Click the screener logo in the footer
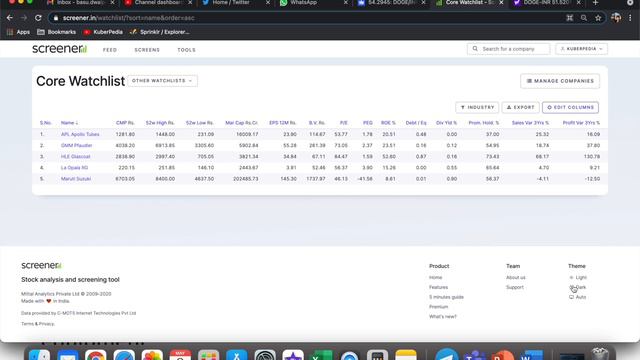 click(x=41, y=265)
